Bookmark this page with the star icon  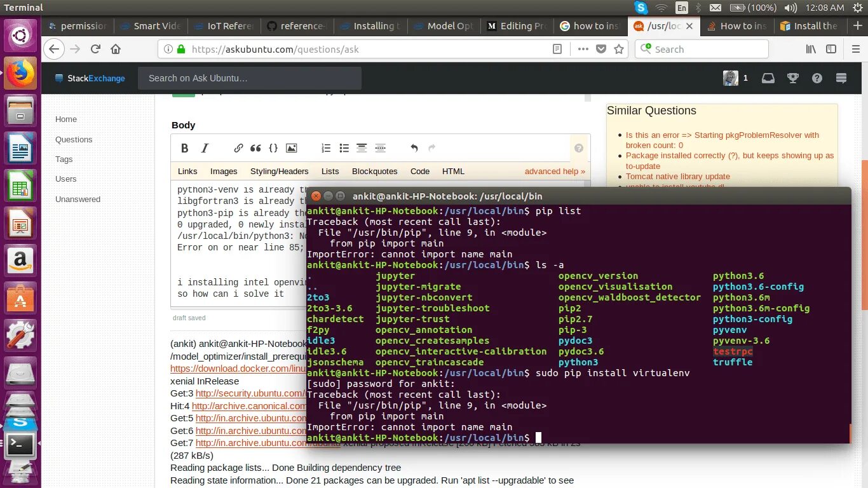pos(618,49)
